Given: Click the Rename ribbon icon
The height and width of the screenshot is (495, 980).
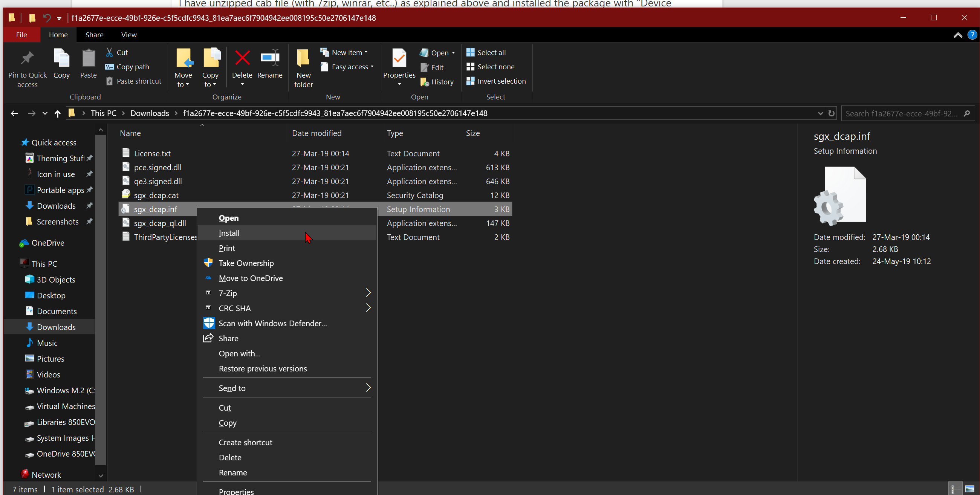Looking at the screenshot, I should pos(270,58).
